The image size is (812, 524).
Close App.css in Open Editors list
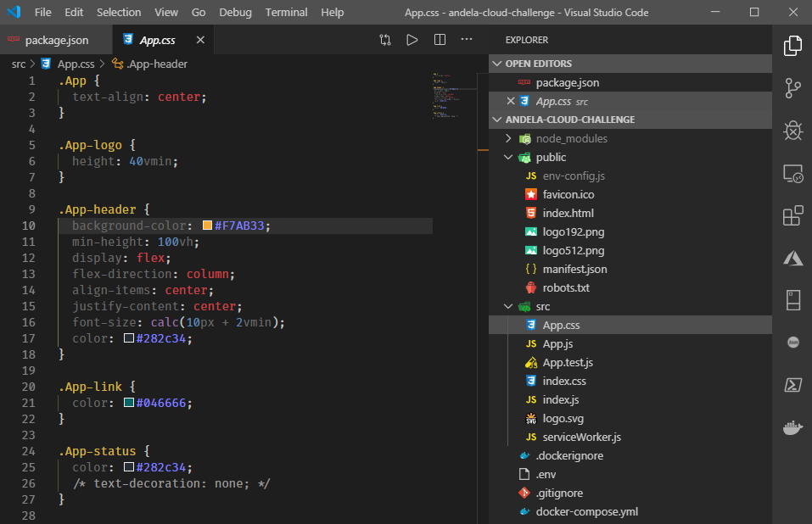(x=511, y=101)
